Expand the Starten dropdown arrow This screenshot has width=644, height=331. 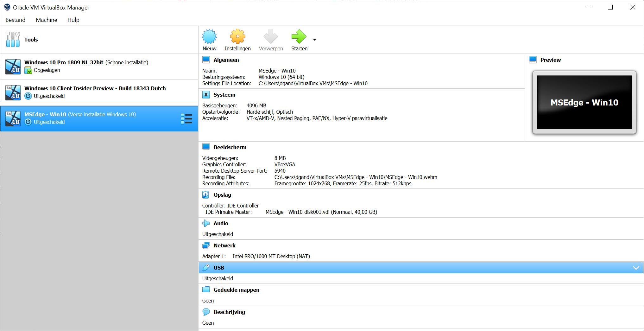[314, 39]
